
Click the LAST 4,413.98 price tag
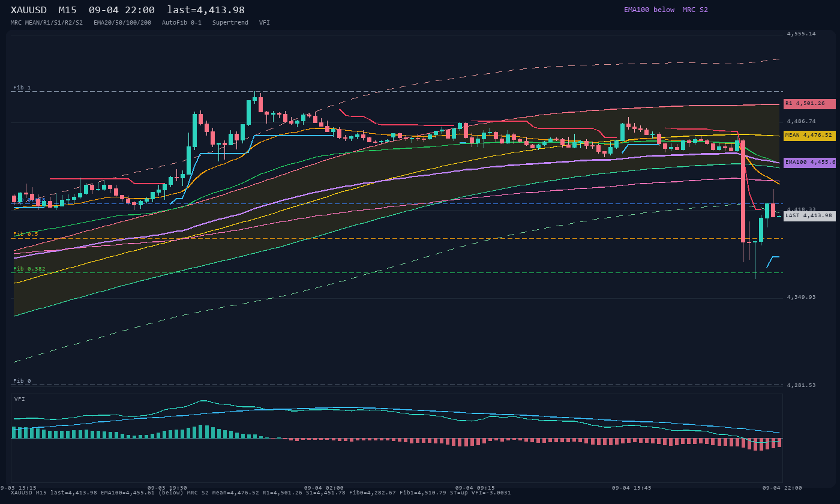tap(809, 216)
